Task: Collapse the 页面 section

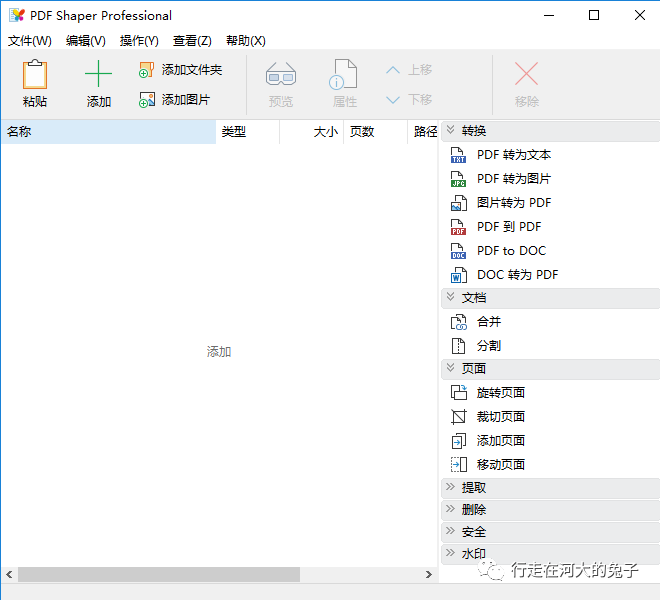Action: [x=450, y=368]
